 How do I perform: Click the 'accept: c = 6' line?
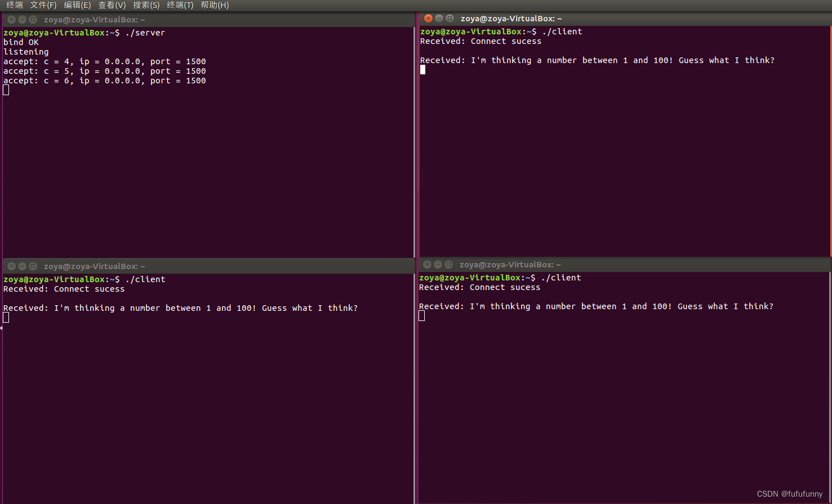tap(105, 81)
